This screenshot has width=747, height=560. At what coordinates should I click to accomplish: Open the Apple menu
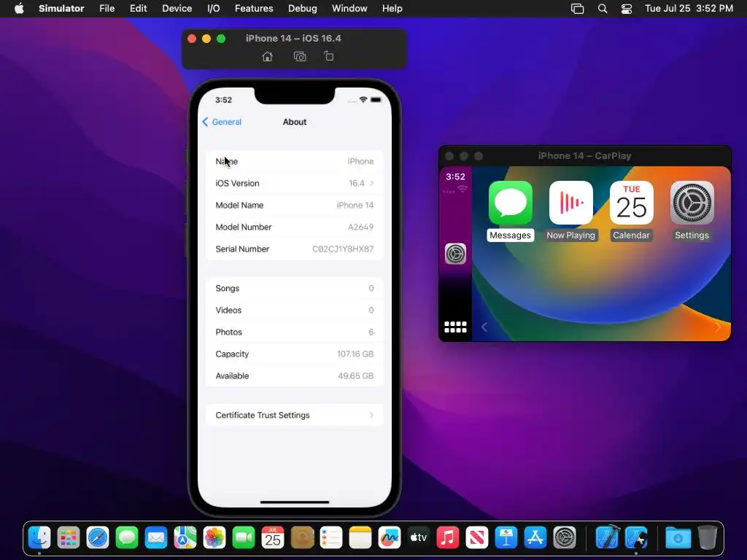tap(19, 9)
